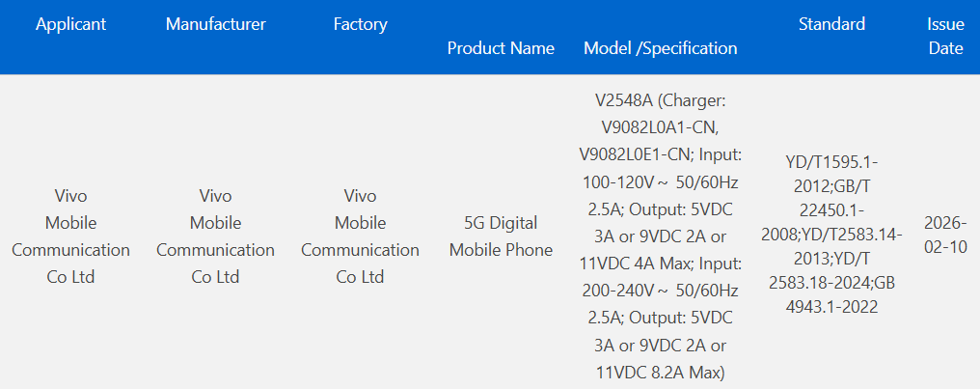The width and height of the screenshot is (980, 389).
Task: Click the Product Name column header
Action: click(501, 47)
